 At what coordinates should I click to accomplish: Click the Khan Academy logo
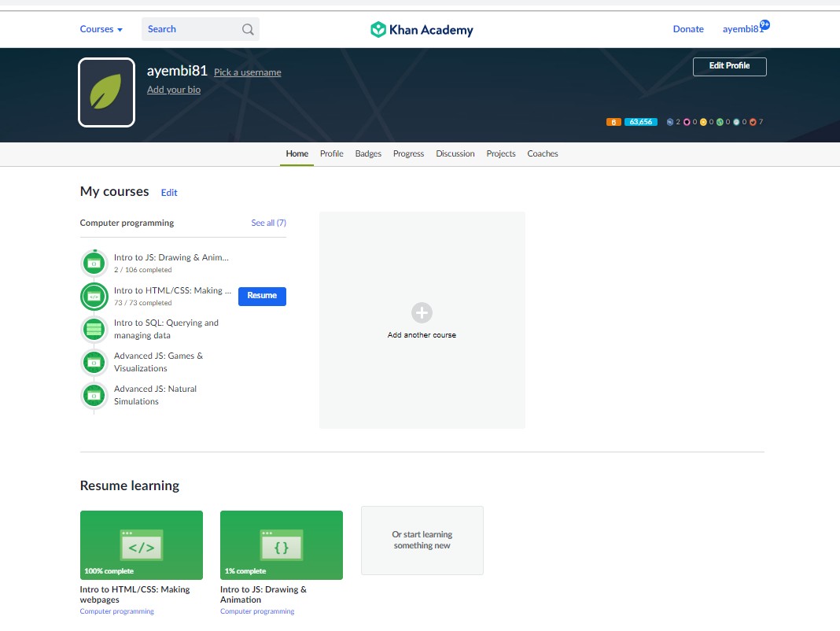(422, 29)
